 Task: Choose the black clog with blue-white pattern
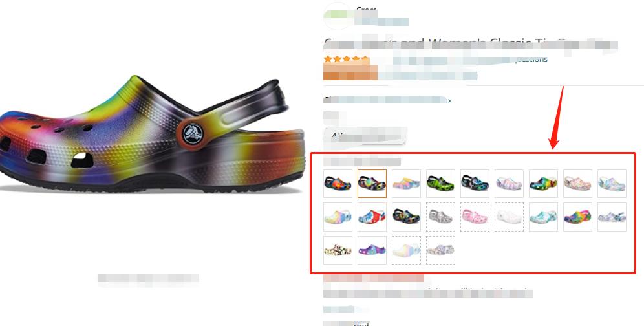pos(475,183)
